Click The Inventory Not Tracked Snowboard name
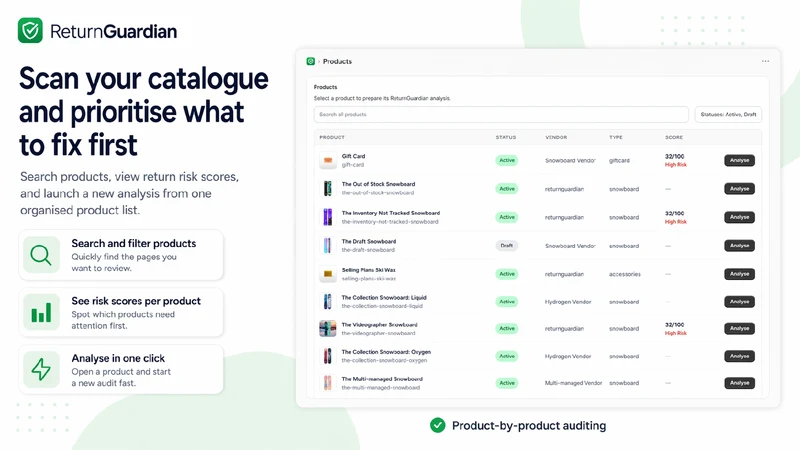 390,213
